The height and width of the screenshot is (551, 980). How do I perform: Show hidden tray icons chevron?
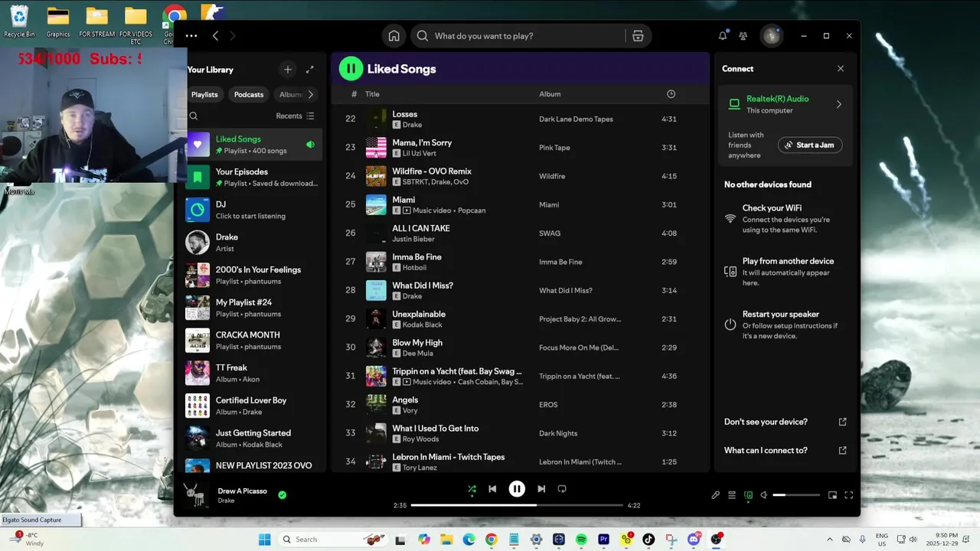pos(829,540)
